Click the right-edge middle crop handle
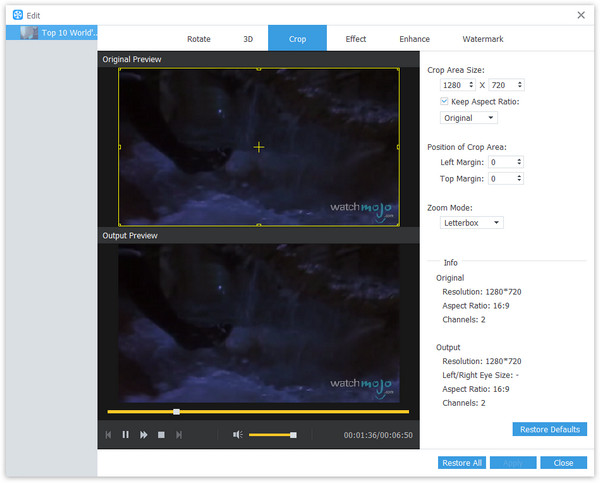 [x=398, y=147]
